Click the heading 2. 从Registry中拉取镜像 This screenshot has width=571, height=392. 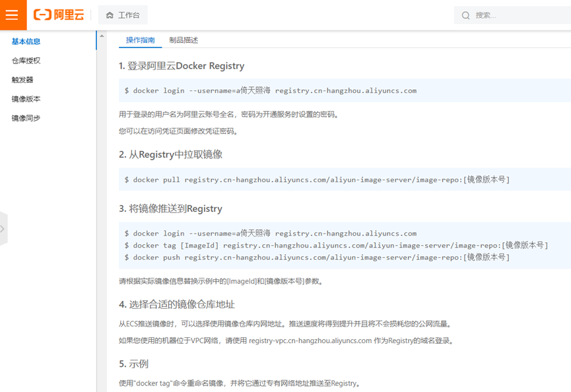(x=170, y=154)
